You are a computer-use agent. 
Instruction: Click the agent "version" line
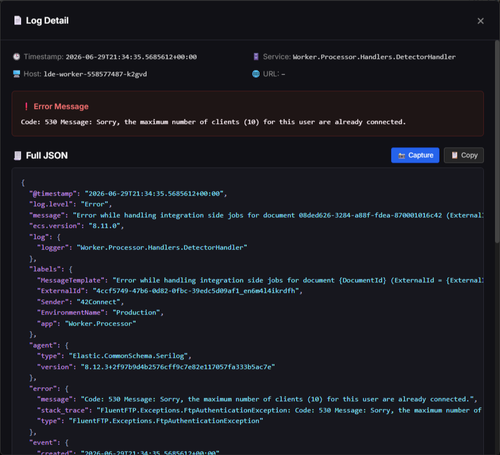coord(156,367)
